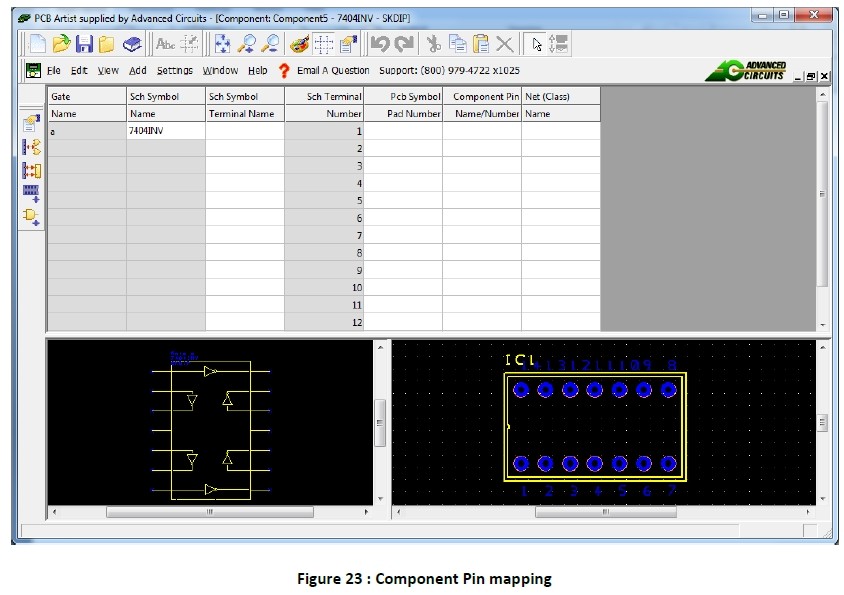Click the Email A Question link
Screen dimensions: 844x595
pyautogui.click(x=333, y=71)
